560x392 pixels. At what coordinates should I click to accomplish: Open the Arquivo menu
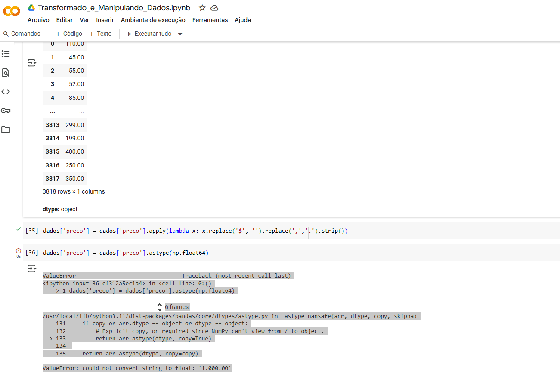point(38,20)
